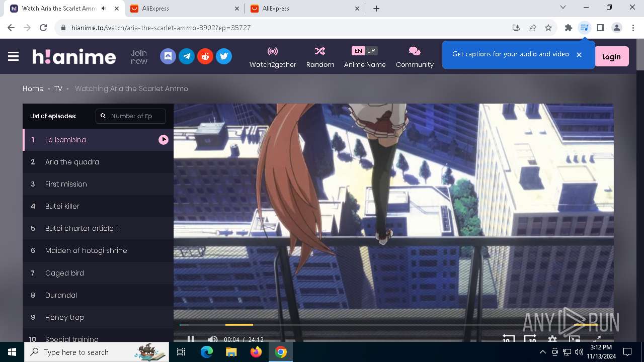Screen dimensions: 644x362
Task: Select episode 1 La bambina
Action: click(x=98, y=140)
